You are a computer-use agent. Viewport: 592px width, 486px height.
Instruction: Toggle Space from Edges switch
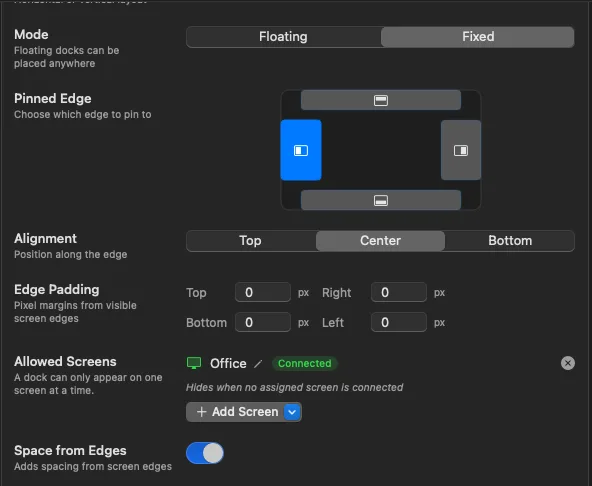(205, 453)
